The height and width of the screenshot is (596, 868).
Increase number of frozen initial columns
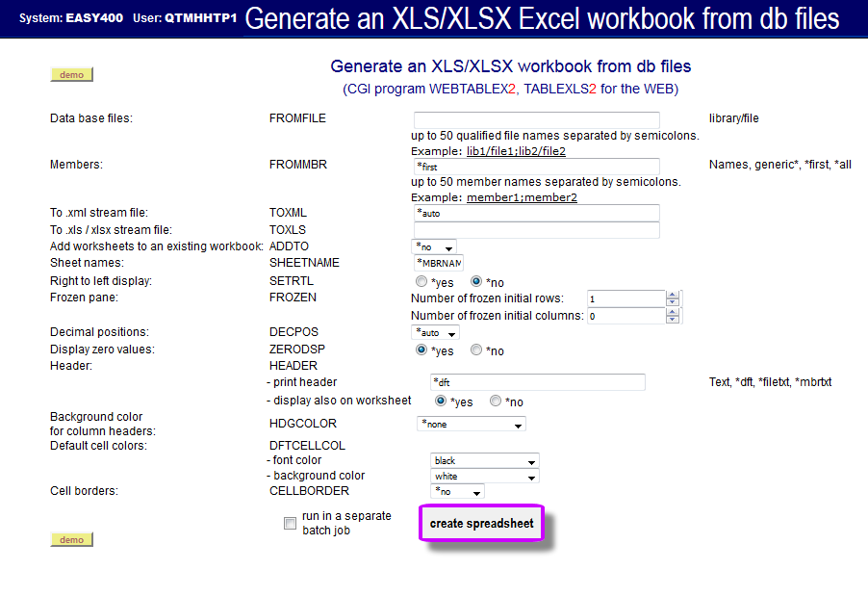point(673,312)
